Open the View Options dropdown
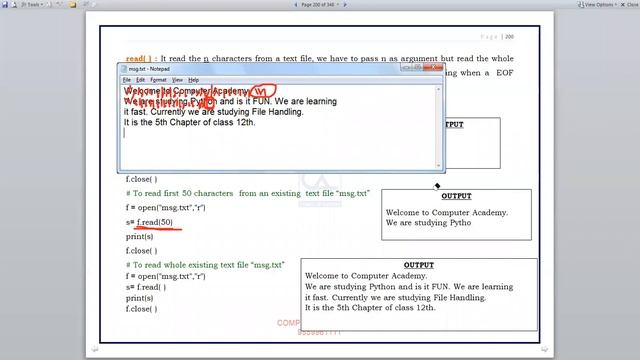This screenshot has height=360, width=640. [x=598, y=4]
